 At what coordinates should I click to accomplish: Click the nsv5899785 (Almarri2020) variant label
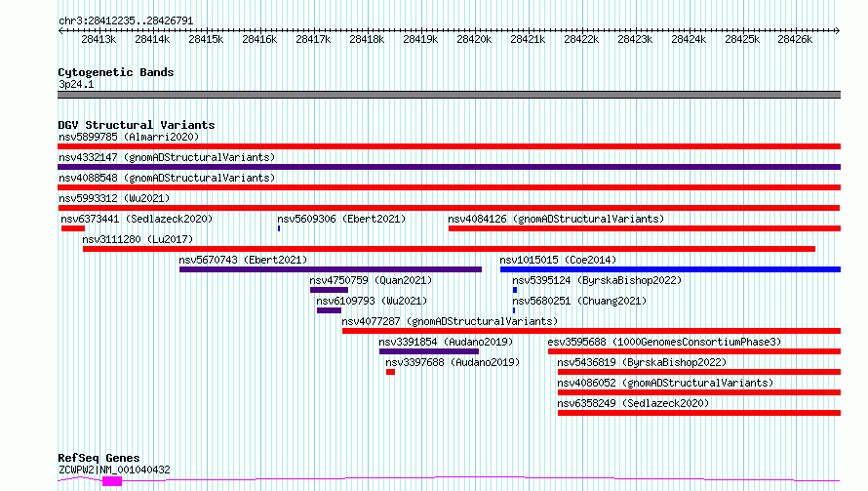[129, 137]
